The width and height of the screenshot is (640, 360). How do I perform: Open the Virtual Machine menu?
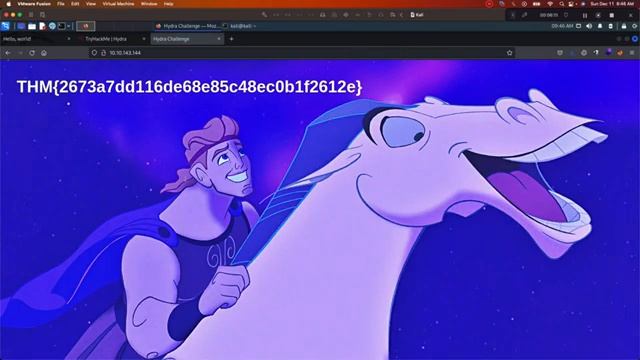point(118,4)
